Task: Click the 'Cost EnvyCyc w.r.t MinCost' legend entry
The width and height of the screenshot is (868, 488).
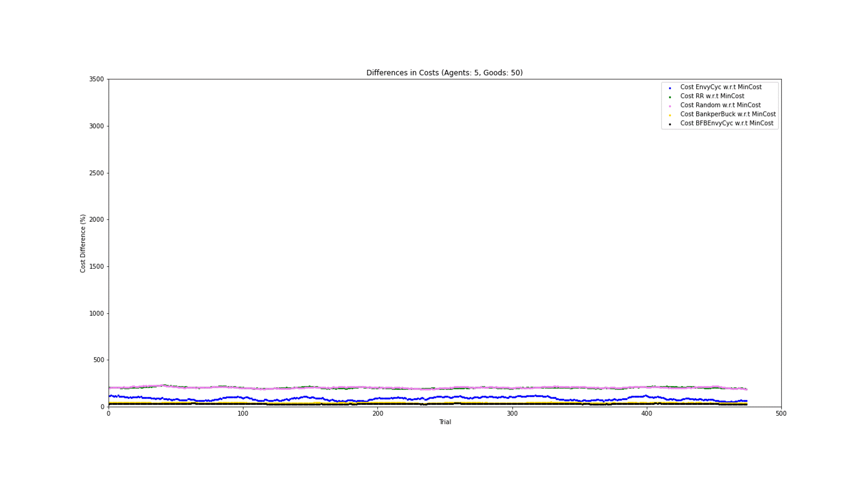Action: click(721, 87)
